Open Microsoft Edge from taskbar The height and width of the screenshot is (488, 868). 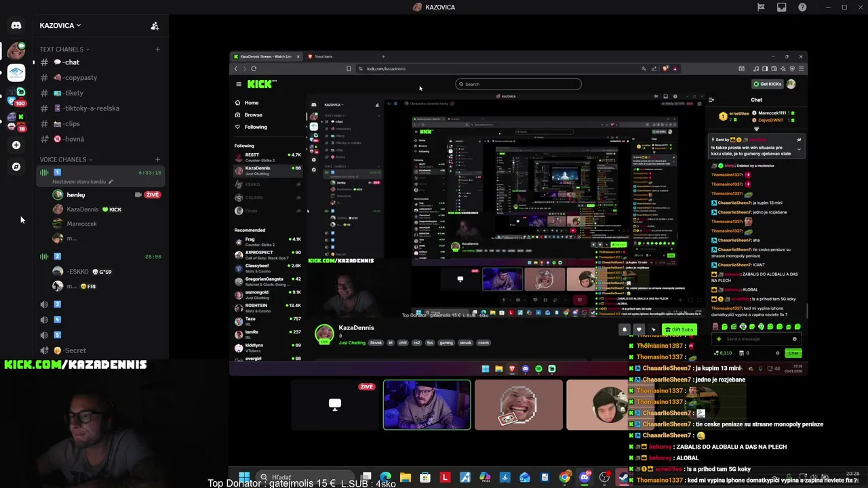(385, 477)
